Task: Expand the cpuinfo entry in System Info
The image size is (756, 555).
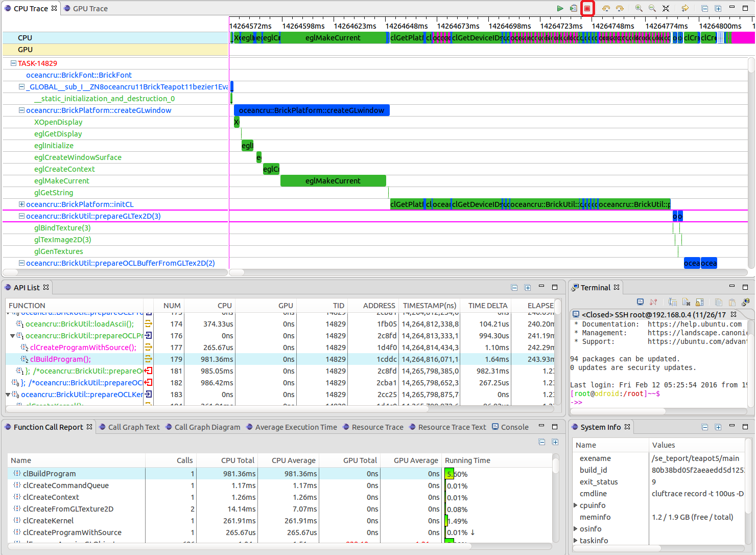Action: click(x=576, y=505)
